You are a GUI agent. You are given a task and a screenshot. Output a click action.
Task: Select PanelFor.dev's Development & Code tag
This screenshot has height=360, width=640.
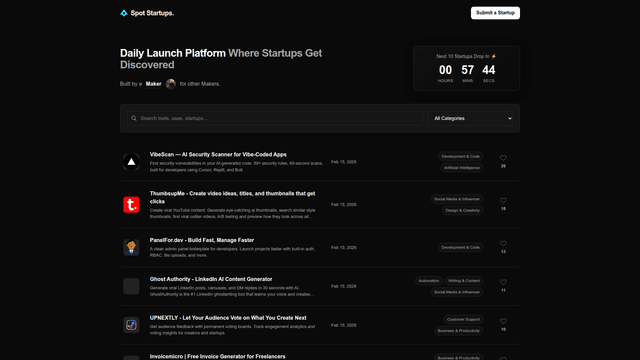[460, 247]
